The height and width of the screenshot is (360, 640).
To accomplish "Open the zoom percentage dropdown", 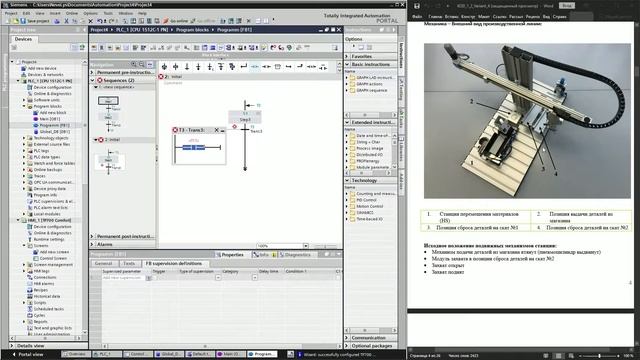I will 306,246.
